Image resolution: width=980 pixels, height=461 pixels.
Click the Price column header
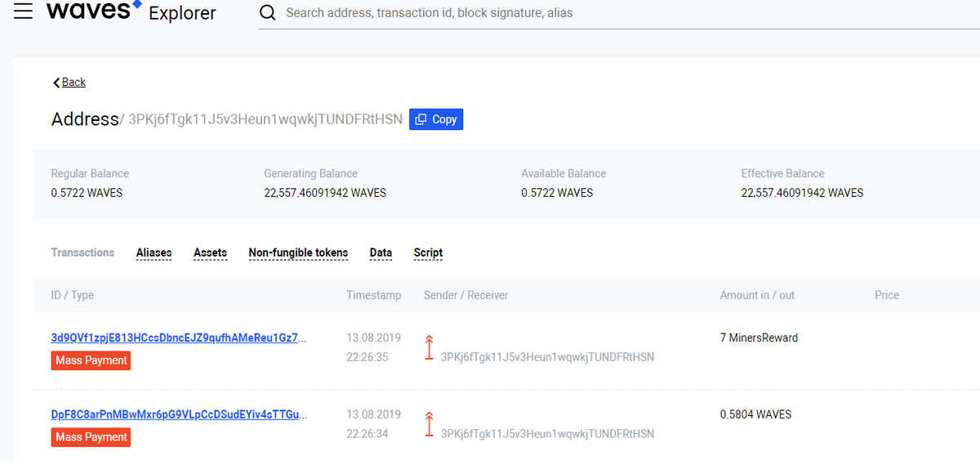click(887, 295)
